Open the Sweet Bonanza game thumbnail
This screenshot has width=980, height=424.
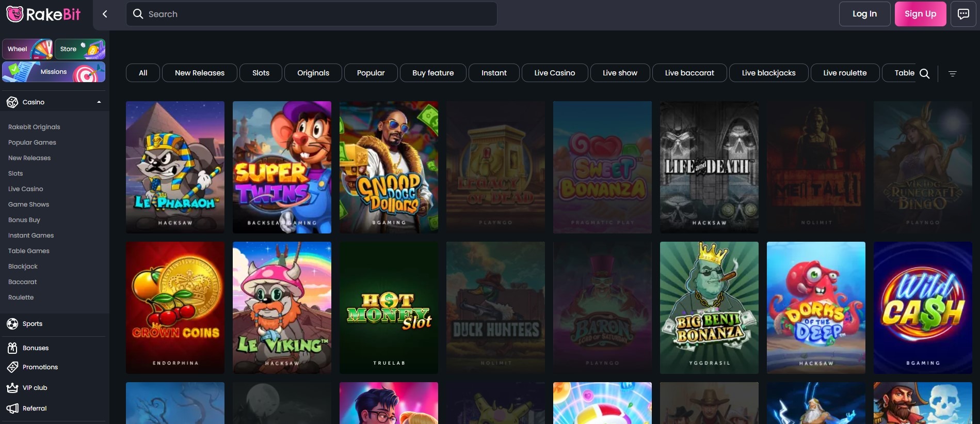point(602,167)
